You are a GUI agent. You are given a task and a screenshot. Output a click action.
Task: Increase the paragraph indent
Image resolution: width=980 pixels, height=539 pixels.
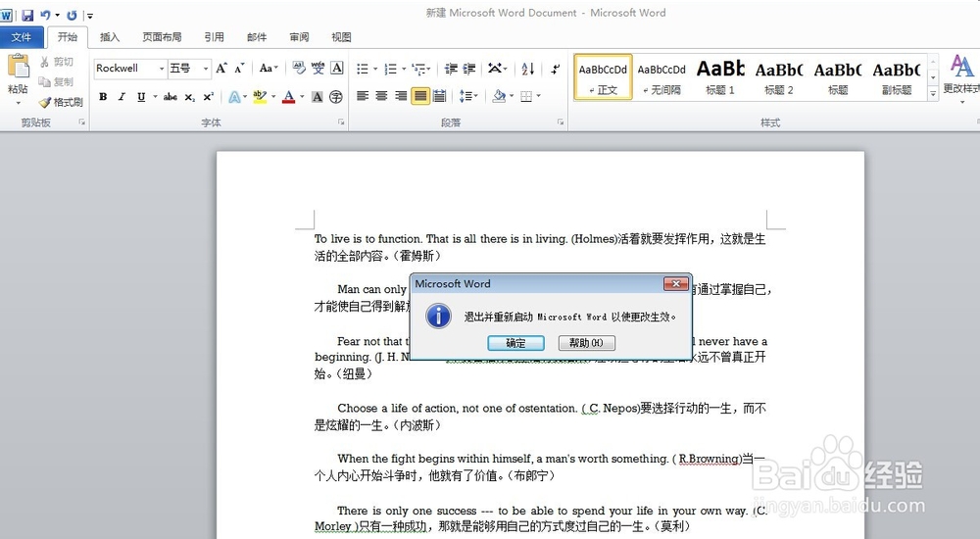point(469,69)
